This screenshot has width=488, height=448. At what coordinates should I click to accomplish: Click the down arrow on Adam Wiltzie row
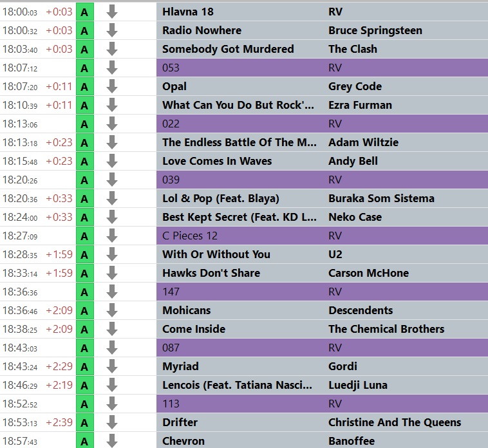(112, 142)
